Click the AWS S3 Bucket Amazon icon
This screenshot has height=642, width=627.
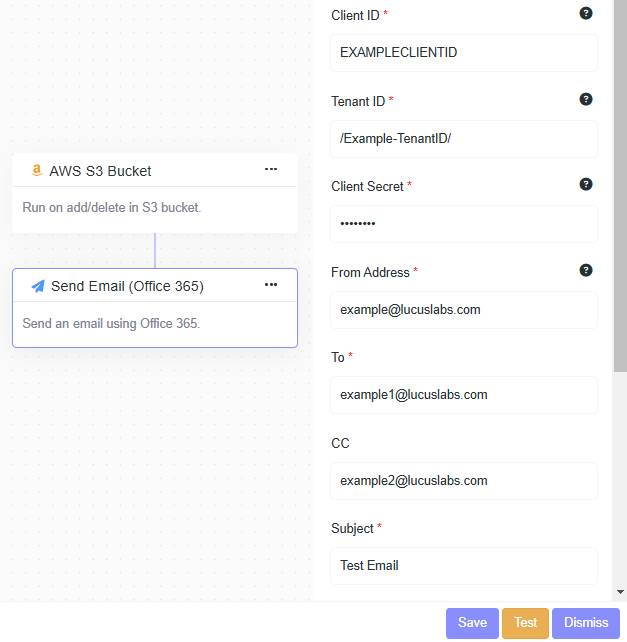click(x=37, y=170)
